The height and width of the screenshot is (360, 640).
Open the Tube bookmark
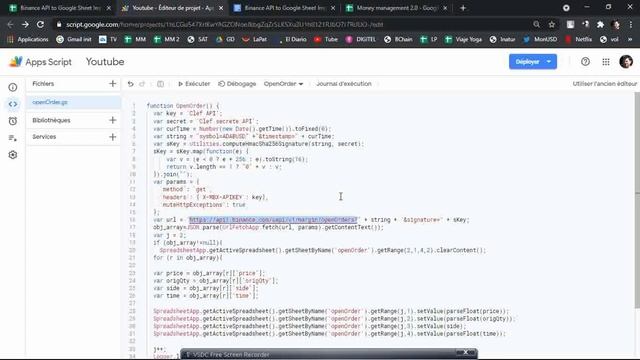pos(326,39)
